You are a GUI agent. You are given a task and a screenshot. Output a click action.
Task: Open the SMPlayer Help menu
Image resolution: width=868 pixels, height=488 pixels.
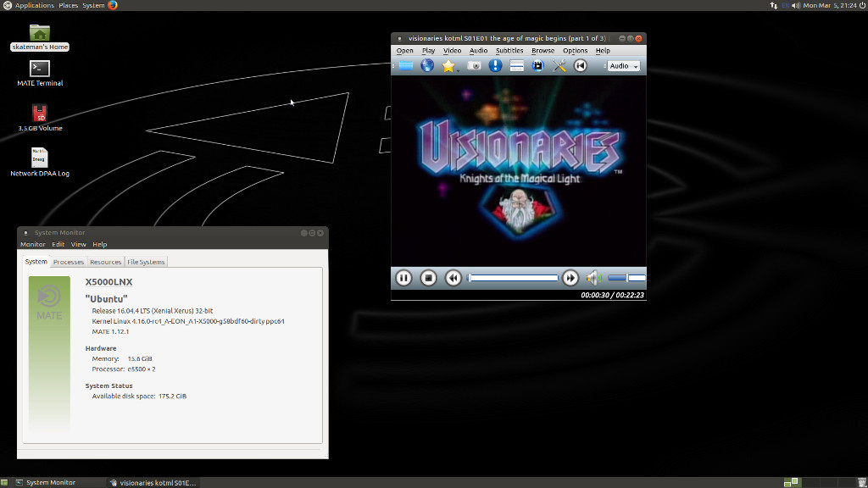tap(603, 50)
